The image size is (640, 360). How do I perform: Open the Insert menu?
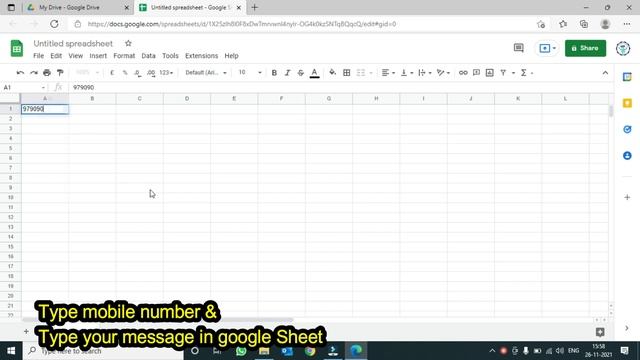pos(98,56)
